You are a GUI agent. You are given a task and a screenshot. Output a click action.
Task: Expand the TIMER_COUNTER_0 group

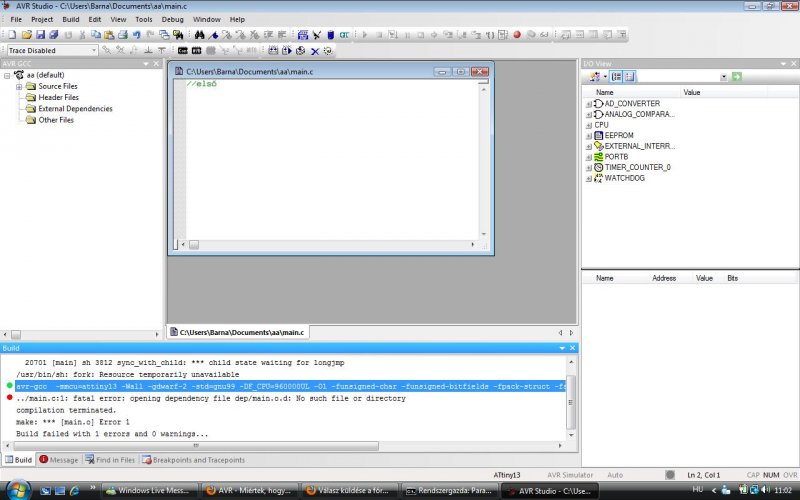click(x=588, y=168)
